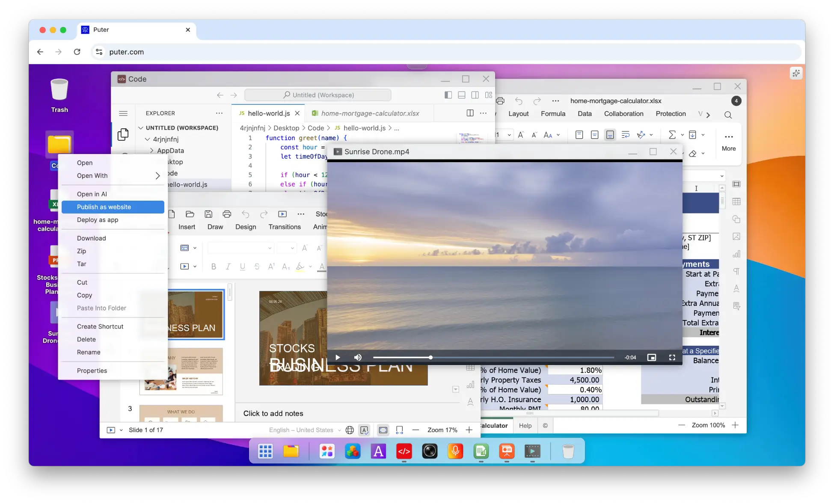
Task: Click the split editor icon in Code tab bar
Action: click(x=470, y=113)
